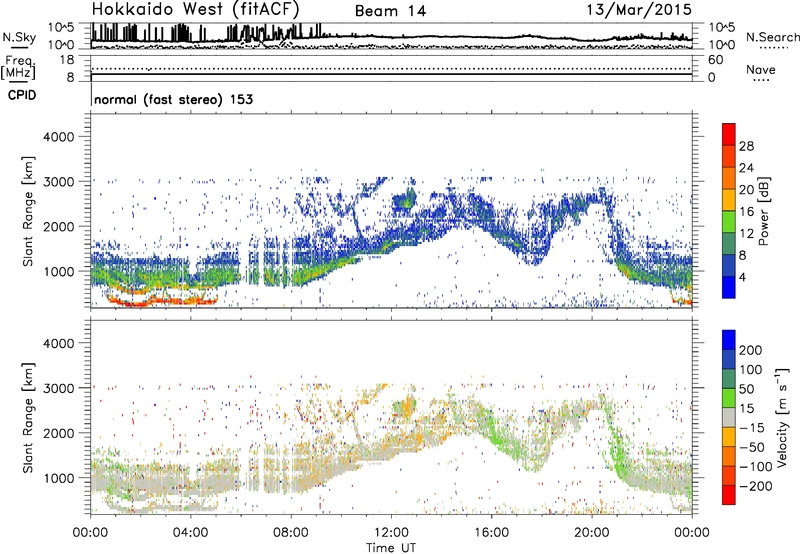Click the '12:00' time tick label
The height and width of the screenshot is (554, 800).
coord(391,532)
